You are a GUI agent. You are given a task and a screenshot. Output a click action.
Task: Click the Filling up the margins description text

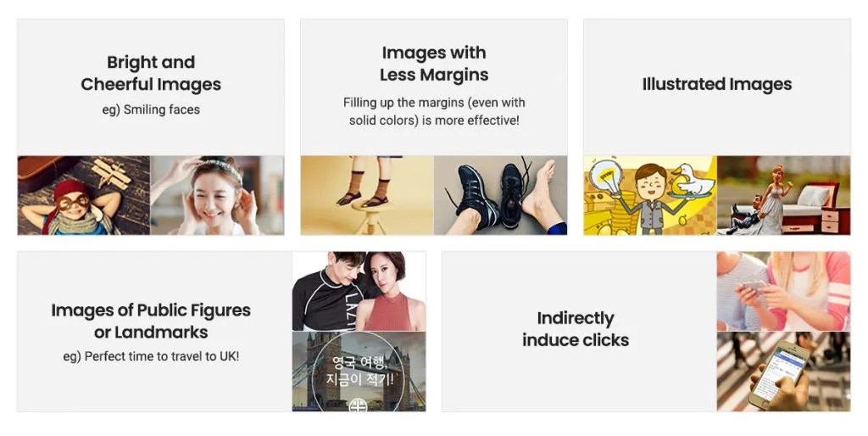[x=434, y=111]
